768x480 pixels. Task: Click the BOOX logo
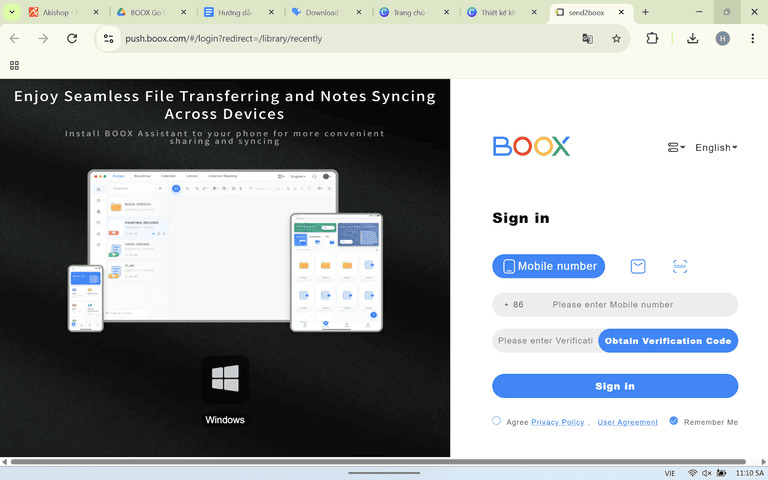point(531,146)
